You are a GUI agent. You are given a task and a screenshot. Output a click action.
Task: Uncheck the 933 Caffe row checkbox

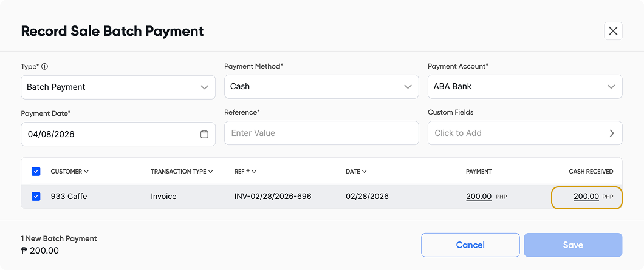pyautogui.click(x=36, y=197)
